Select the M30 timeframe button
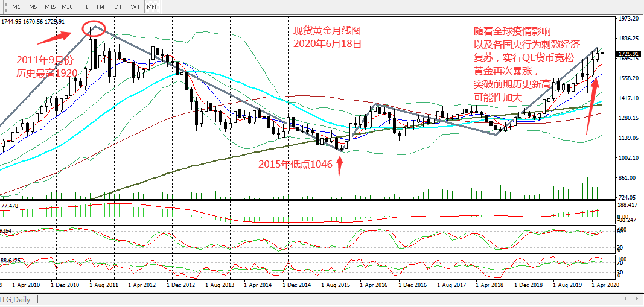 coord(67,7)
